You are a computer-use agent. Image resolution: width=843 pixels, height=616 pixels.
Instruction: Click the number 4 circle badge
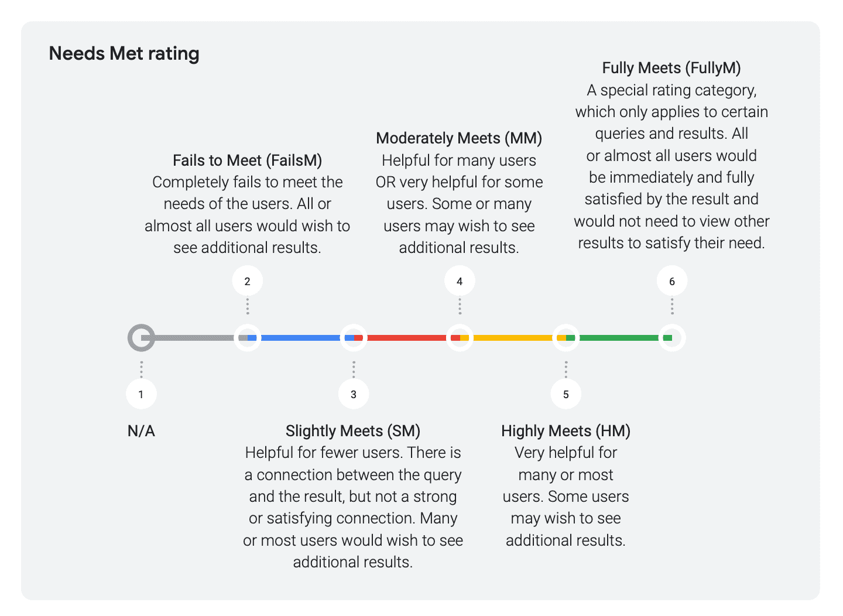click(x=460, y=281)
